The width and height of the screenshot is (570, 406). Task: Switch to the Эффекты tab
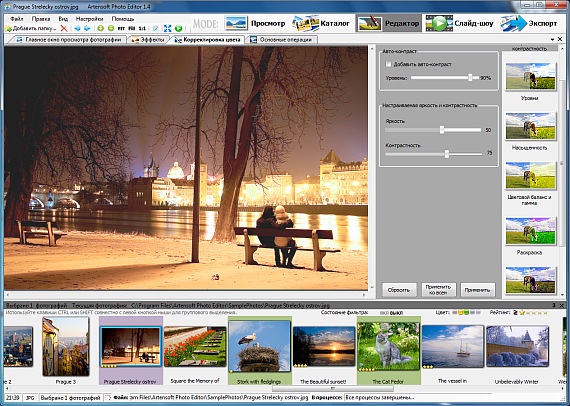pos(148,40)
